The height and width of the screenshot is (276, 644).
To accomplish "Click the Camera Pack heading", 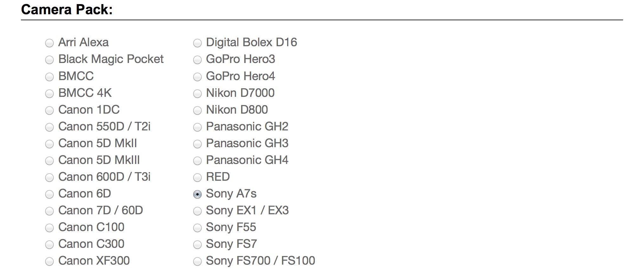I will coord(67,9).
